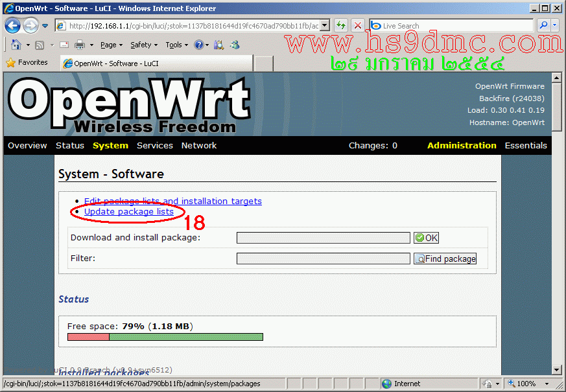Expand the feeds dropdown arrow
Image resolution: width=566 pixels, height=392 pixels.
coord(52,45)
